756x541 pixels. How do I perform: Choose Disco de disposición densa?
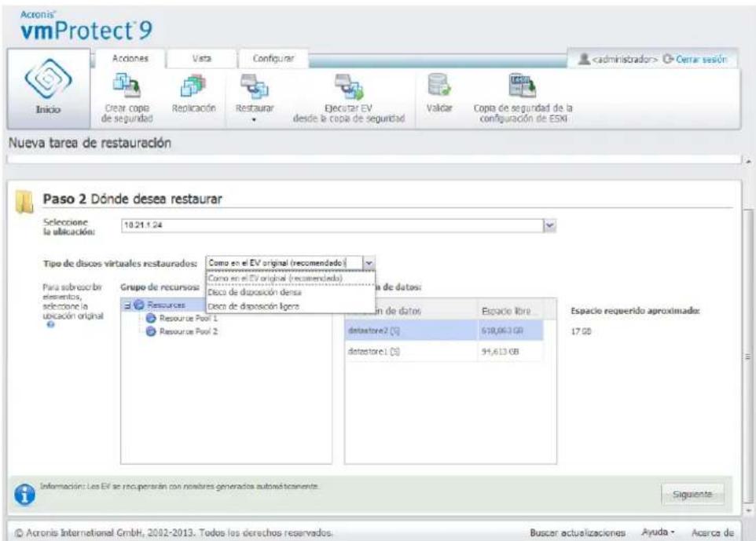tap(290, 292)
